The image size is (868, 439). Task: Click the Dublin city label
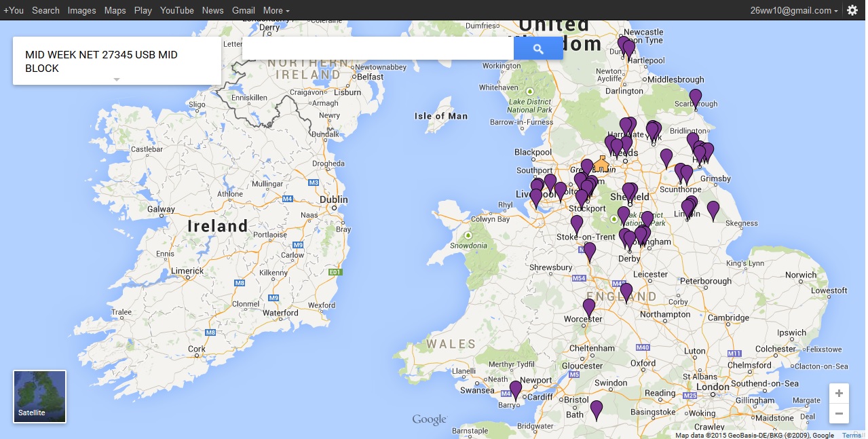click(334, 199)
